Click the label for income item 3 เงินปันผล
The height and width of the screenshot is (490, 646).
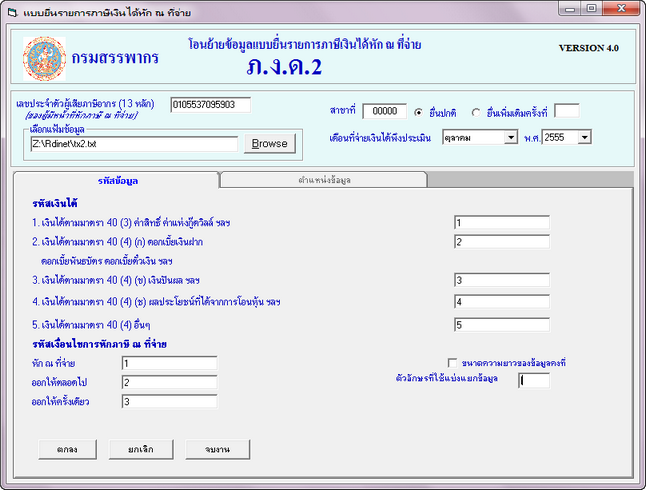(x=116, y=280)
